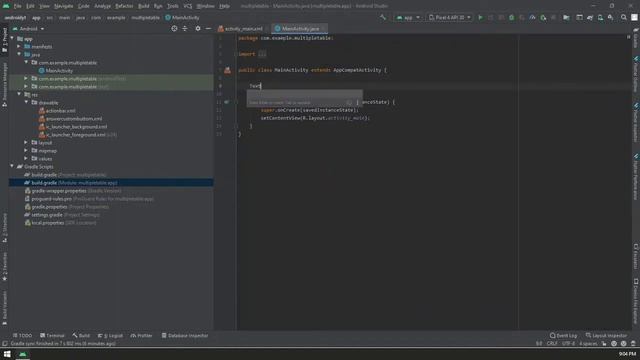Open the search everywhere magnifier
This screenshot has height=360, width=640.
point(624,18)
